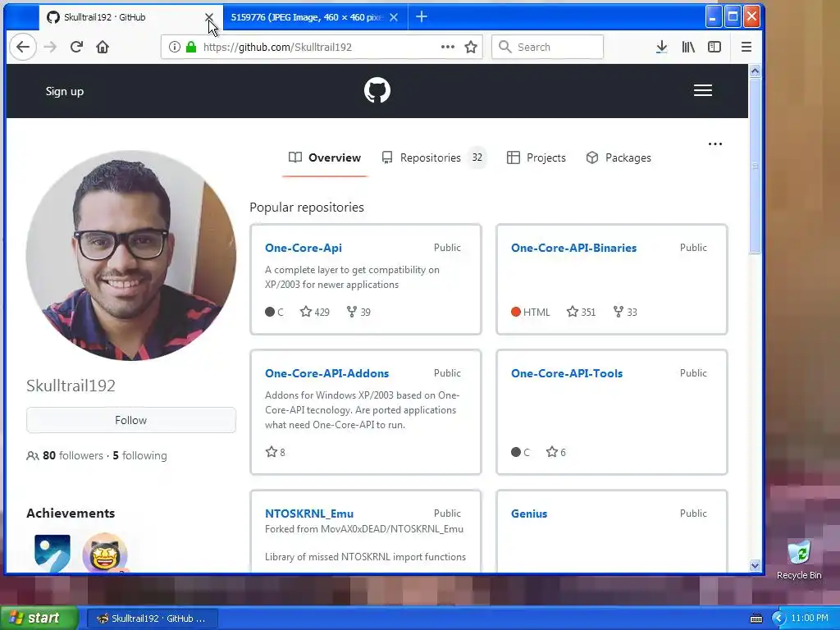Open the Starstruck achievement badge
Image resolution: width=840 pixels, height=630 pixels.
(x=105, y=553)
